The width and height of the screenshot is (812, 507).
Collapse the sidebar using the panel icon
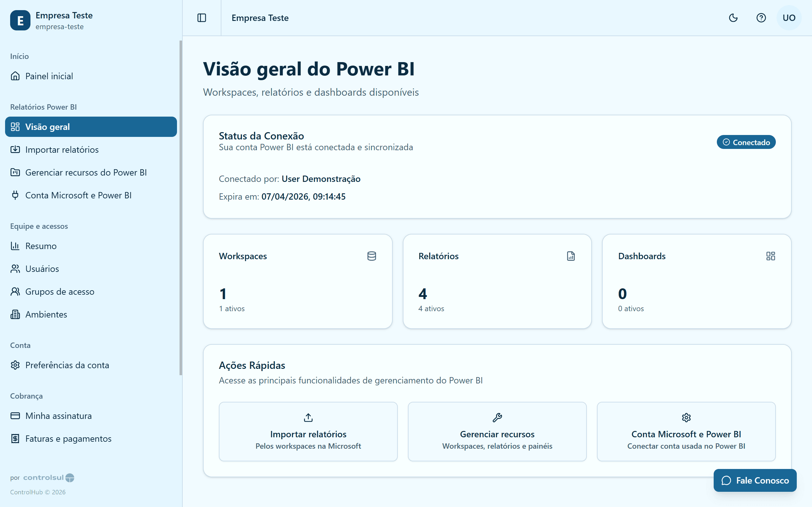(x=202, y=18)
